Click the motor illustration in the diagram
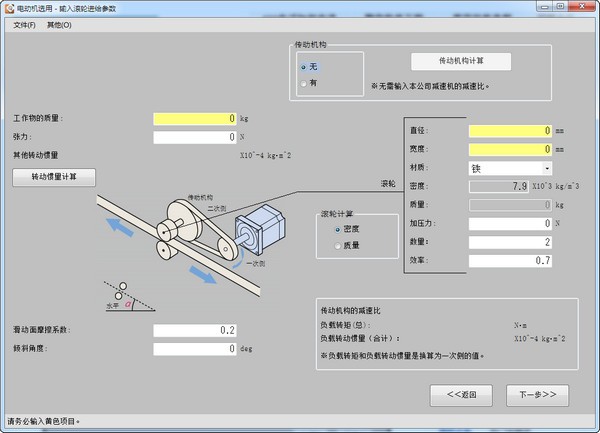 pos(260,230)
